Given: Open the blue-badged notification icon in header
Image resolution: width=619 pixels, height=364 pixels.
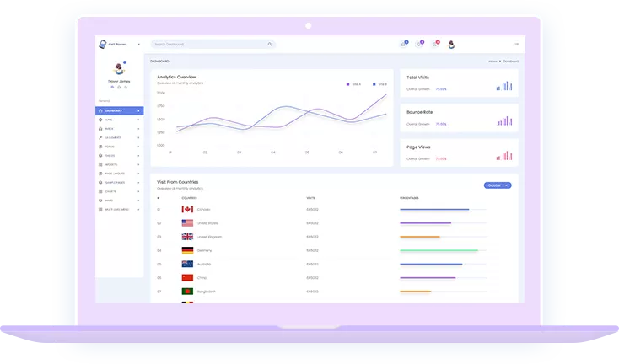Looking at the screenshot, I should click(x=404, y=44).
